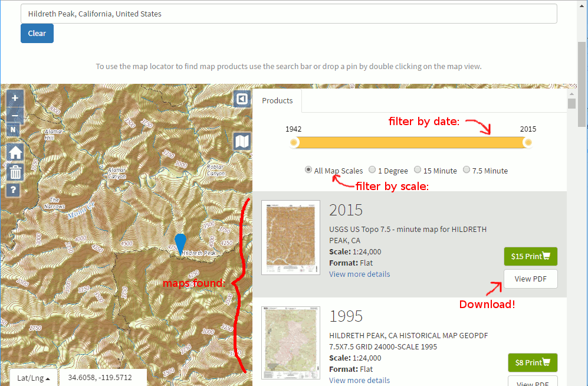
Task: Open the Lat/Lng coordinate format dropdown
Action: click(33, 378)
